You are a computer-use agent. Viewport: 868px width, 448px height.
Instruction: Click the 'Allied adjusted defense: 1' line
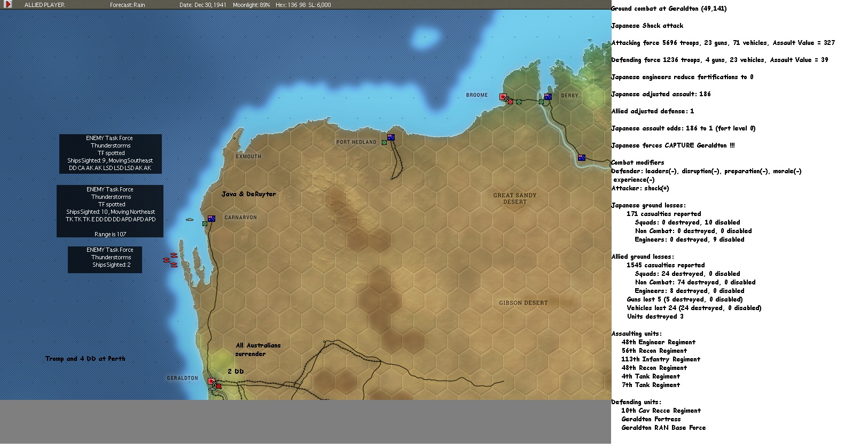pos(653,111)
